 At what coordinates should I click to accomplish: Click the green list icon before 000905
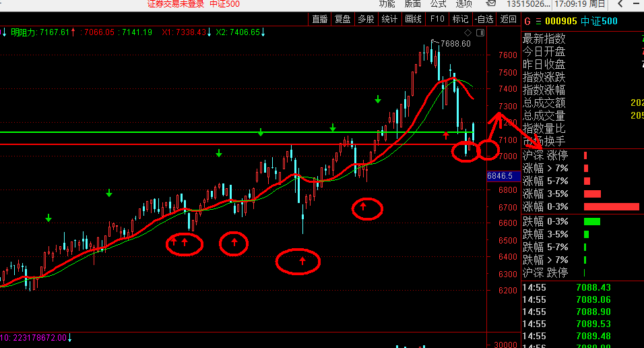[x=538, y=21]
